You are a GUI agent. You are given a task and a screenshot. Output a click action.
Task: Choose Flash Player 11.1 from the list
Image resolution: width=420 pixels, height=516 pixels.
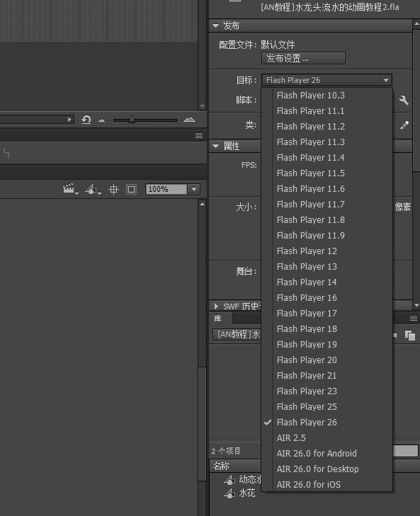[x=333, y=111]
